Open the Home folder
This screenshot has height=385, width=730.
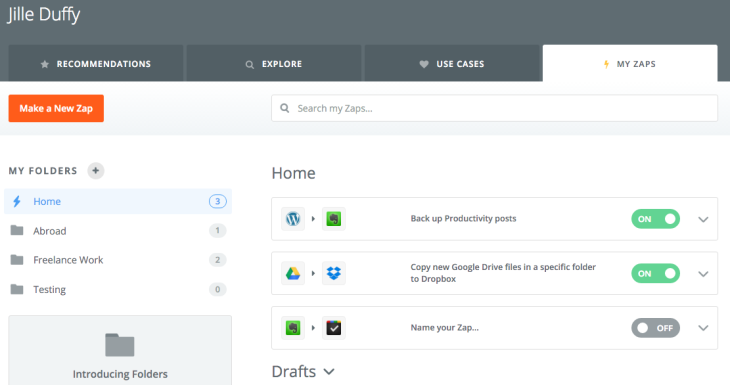(x=118, y=201)
